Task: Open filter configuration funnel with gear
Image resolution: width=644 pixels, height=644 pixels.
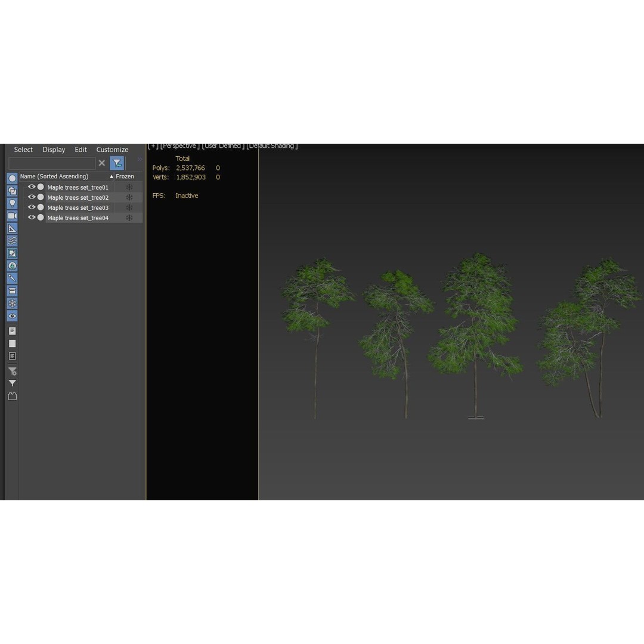Action: coord(13,371)
